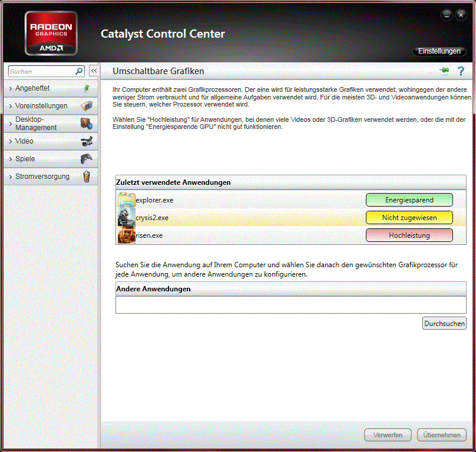Click the green pin icon in page header
This screenshot has width=476, height=452.
click(x=445, y=71)
